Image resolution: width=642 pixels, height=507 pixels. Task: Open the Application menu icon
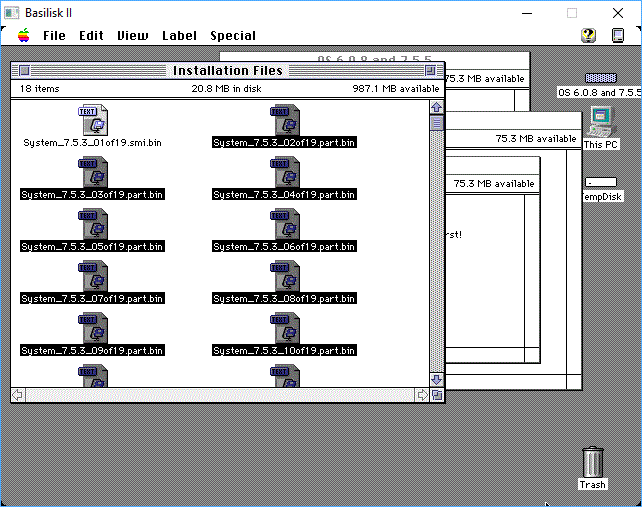pos(618,35)
